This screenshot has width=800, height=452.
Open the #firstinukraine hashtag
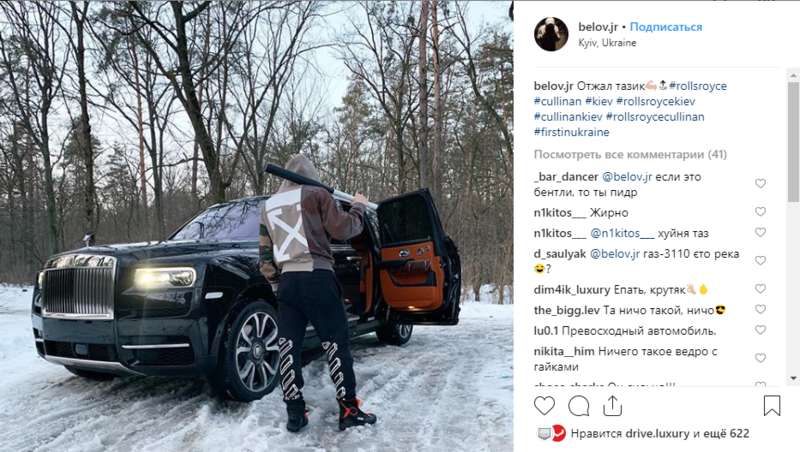coord(571,132)
